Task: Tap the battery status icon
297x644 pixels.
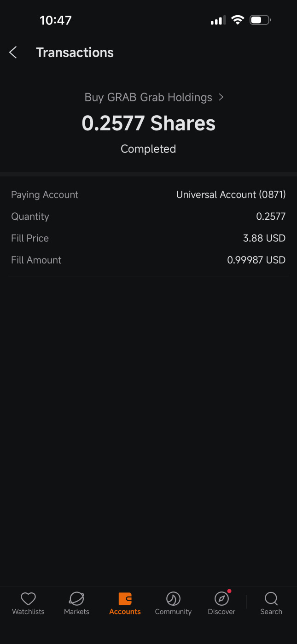Action: click(260, 20)
